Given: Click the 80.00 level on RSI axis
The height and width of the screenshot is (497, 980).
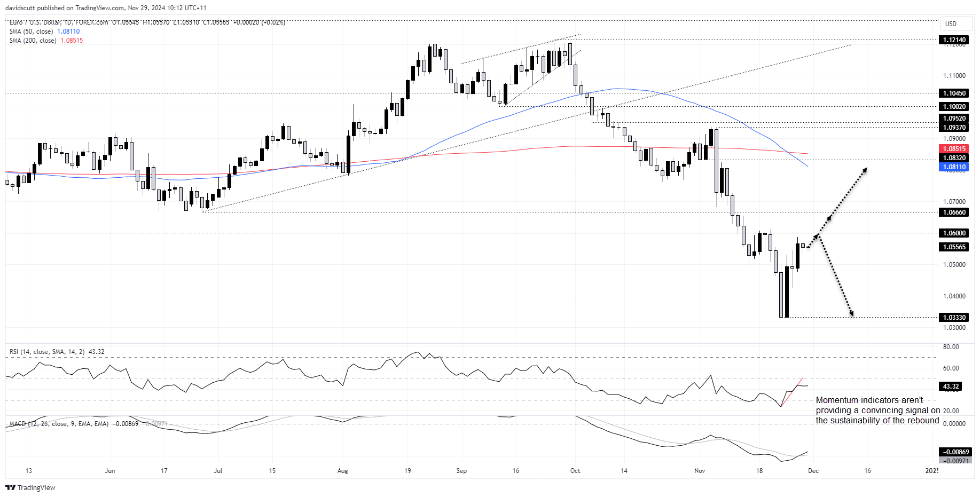Looking at the screenshot, I should [x=951, y=347].
